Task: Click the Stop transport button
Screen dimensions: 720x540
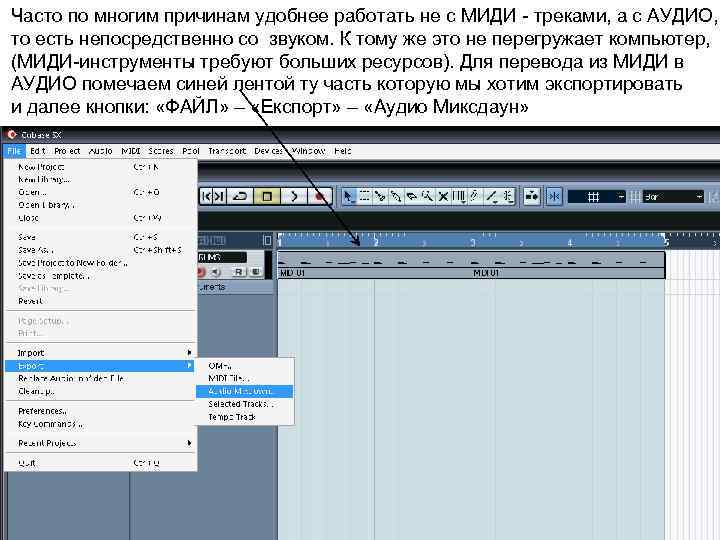Action: pyautogui.click(x=267, y=197)
